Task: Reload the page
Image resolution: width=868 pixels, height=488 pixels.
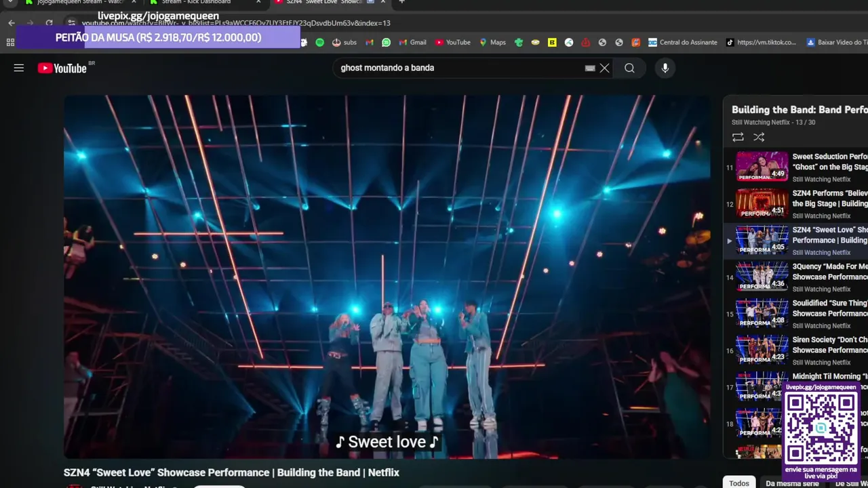Action: coord(49,23)
